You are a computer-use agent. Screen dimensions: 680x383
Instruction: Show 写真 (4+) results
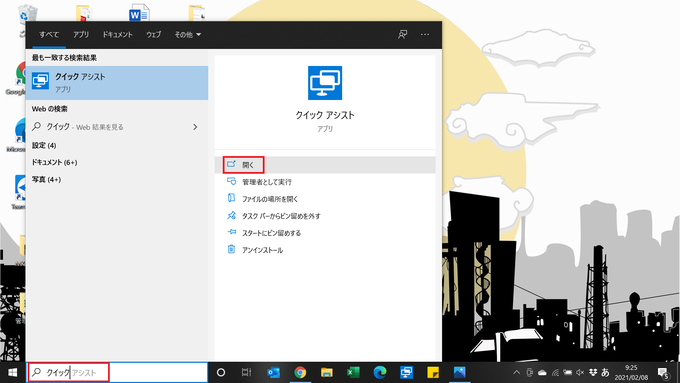point(46,179)
